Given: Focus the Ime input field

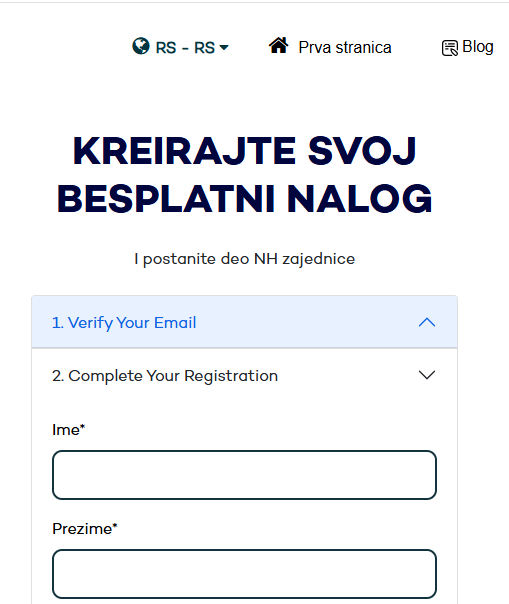Looking at the screenshot, I should 245,475.
